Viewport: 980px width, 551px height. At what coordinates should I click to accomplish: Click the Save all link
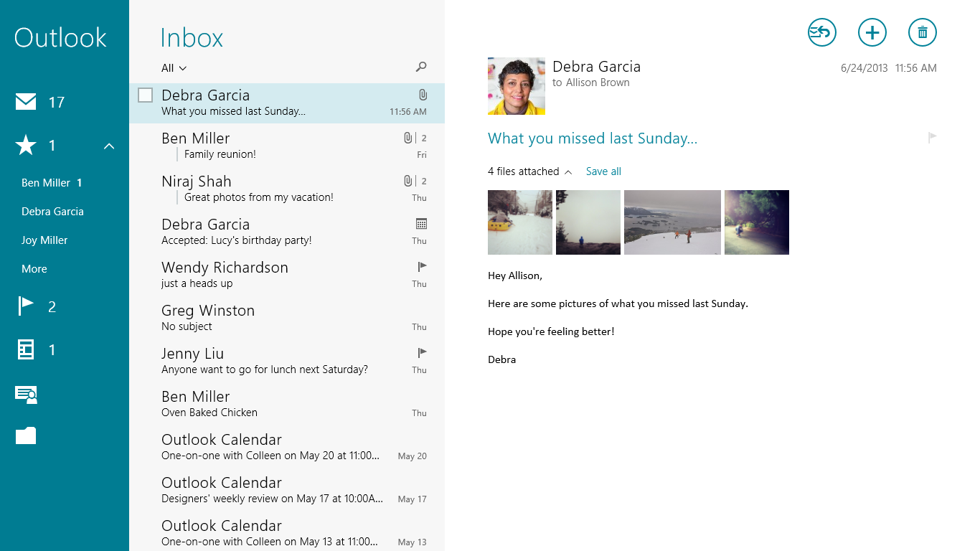(x=603, y=171)
